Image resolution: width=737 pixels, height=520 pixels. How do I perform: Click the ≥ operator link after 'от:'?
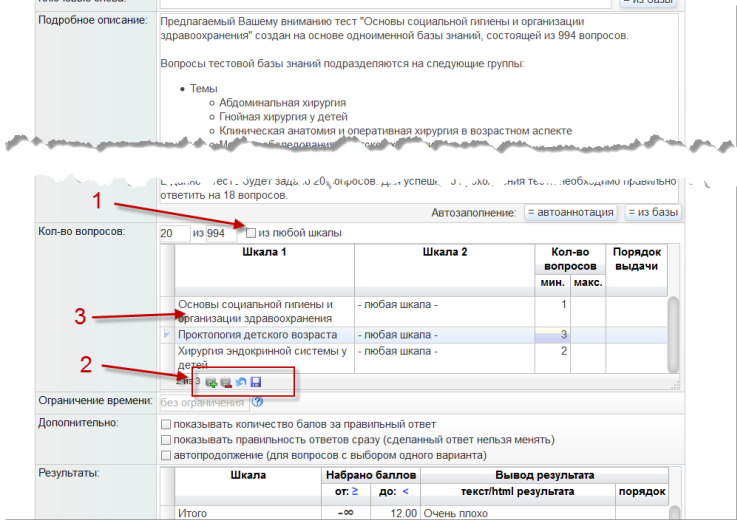coord(355,491)
